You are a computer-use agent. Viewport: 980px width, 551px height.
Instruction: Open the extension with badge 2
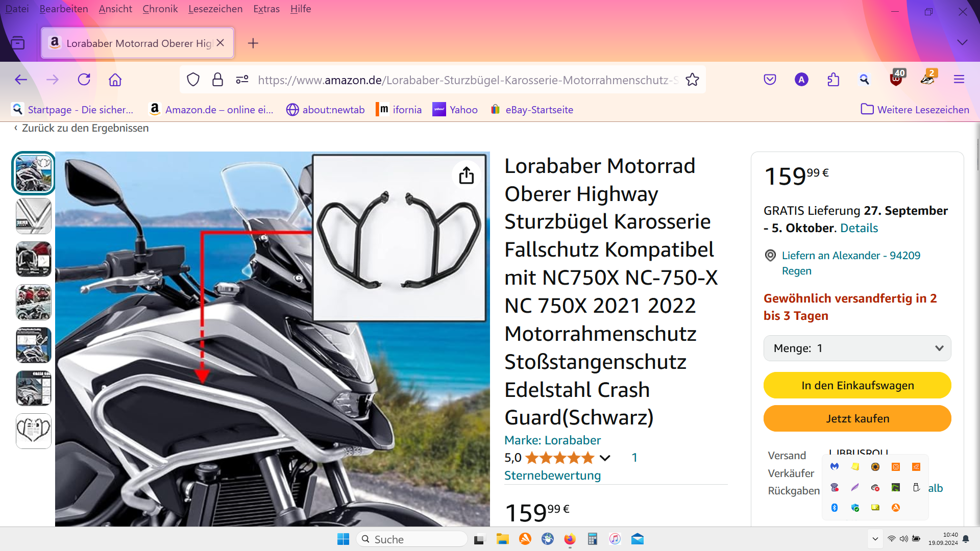click(x=928, y=79)
